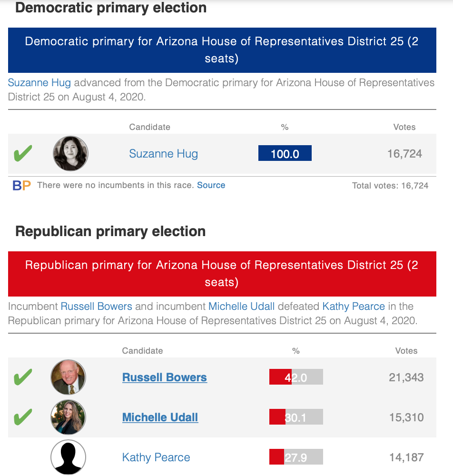Open Russell Bowers link in Republican summary
453x476 pixels.
pos(96,306)
